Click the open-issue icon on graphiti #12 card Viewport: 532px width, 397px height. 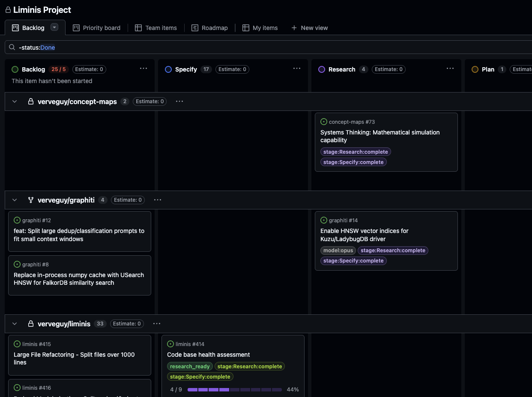coord(17,220)
